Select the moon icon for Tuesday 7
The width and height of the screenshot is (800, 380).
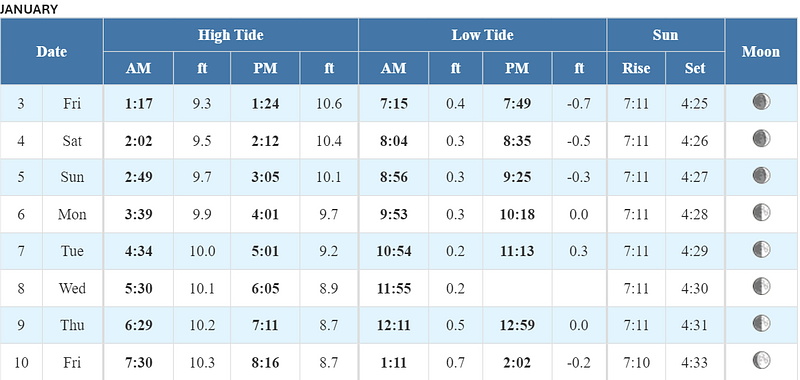[761, 249]
